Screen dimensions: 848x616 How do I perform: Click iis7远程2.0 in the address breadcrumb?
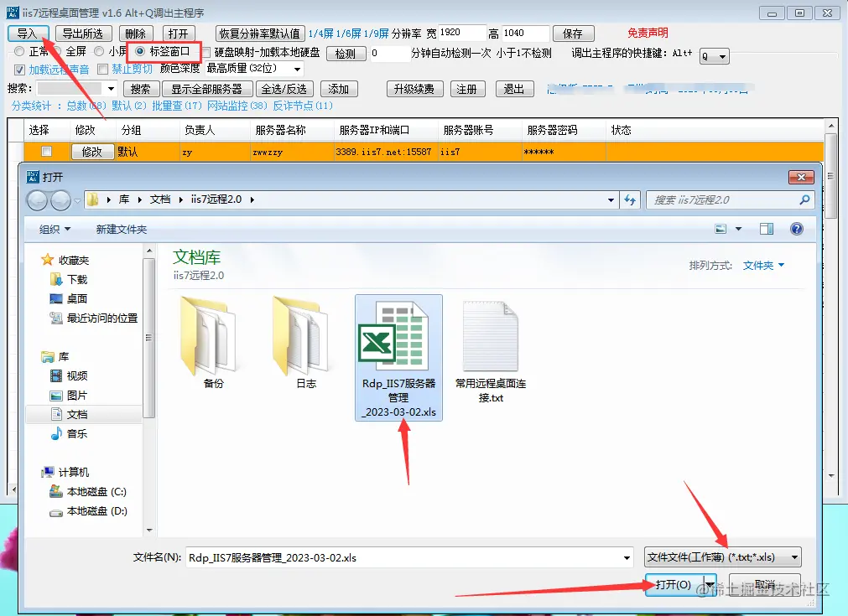[x=216, y=199]
